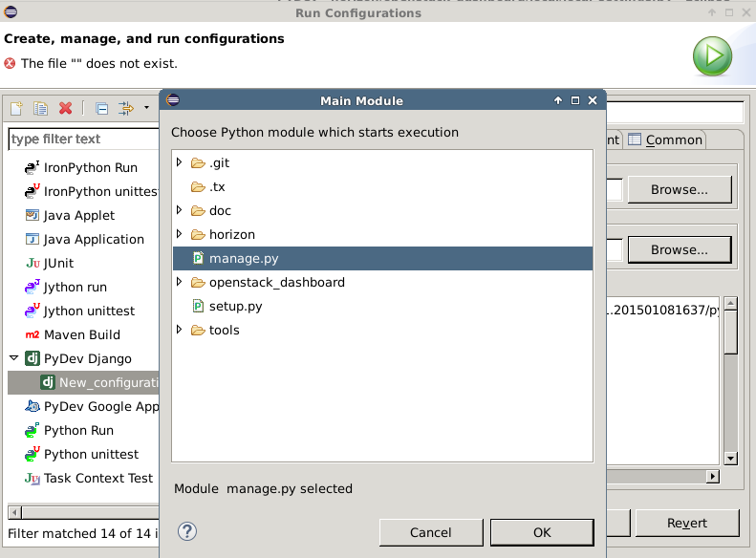Click the lower Browse... button
756x558 pixels.
coord(680,249)
